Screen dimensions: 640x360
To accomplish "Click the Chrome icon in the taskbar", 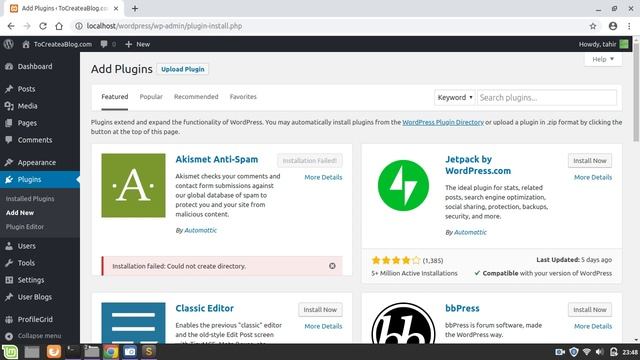I will 111,352.
